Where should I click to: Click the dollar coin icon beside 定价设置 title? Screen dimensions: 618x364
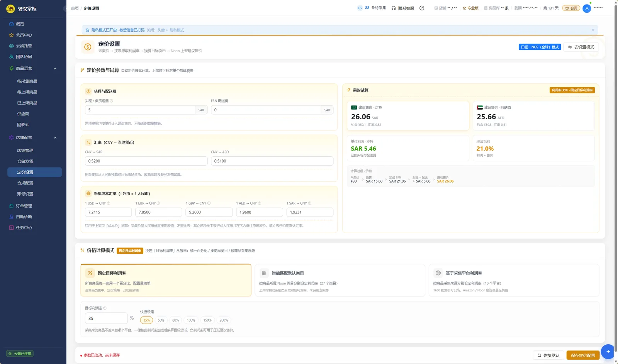(x=88, y=47)
